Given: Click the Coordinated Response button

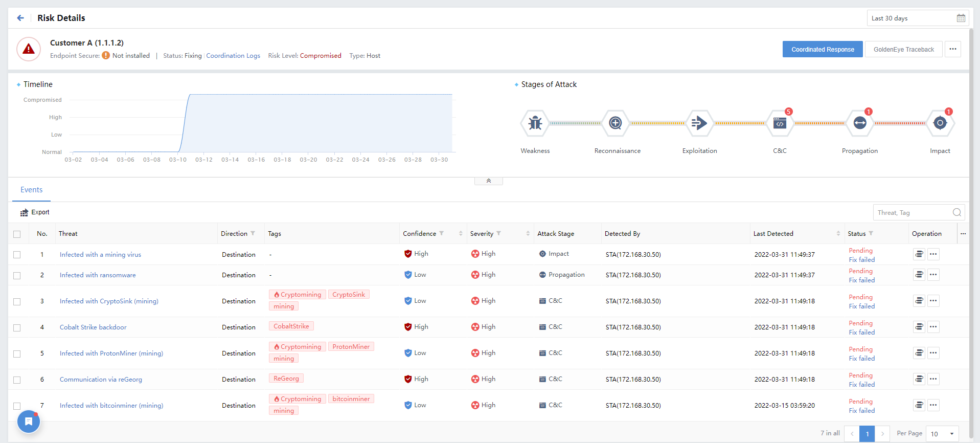Looking at the screenshot, I should (x=822, y=50).
